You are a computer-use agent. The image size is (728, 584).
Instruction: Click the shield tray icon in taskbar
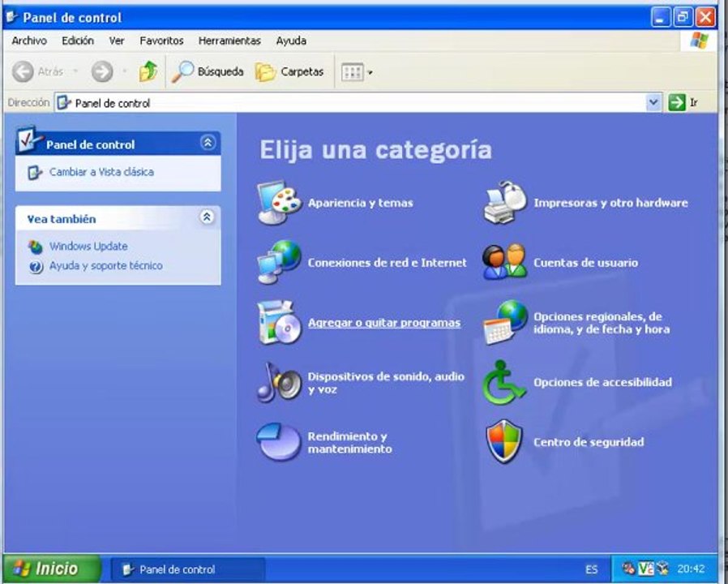[x=628, y=569]
